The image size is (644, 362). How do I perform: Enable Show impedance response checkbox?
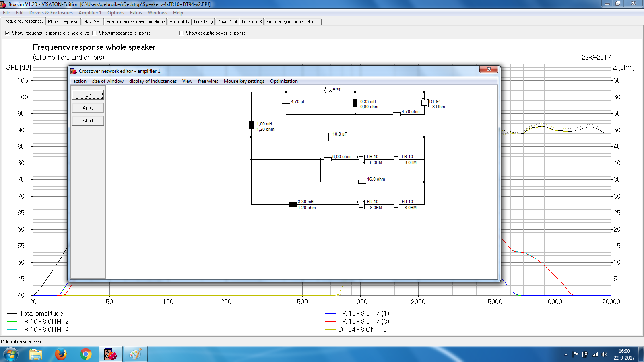coord(95,33)
